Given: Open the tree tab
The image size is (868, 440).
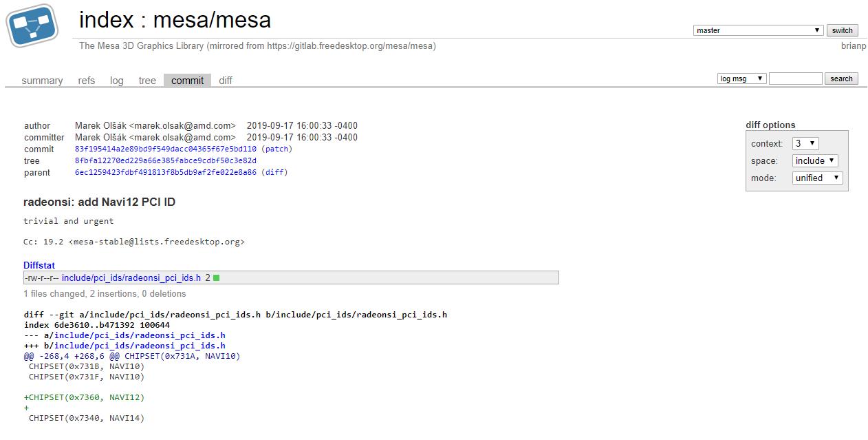Looking at the screenshot, I should tap(147, 81).
